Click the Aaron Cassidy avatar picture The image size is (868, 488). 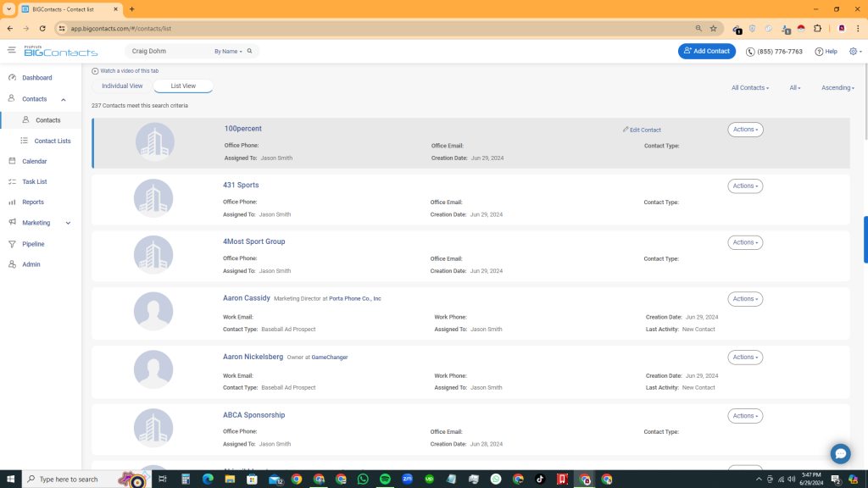(153, 313)
